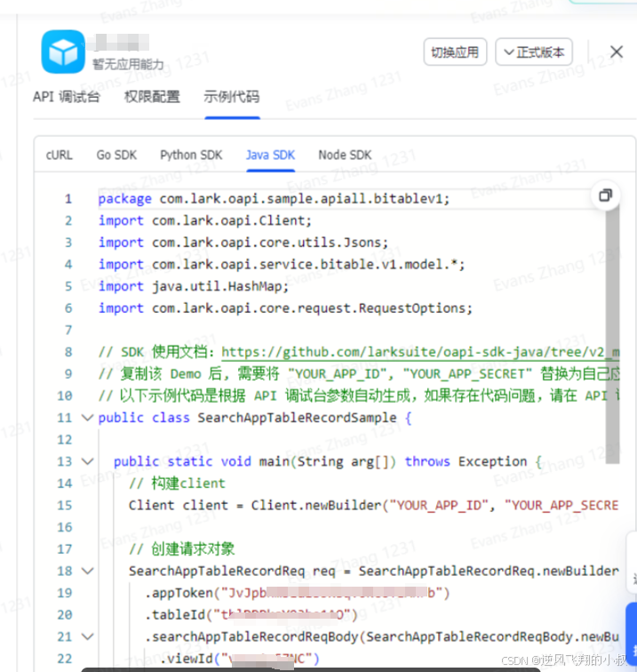The image size is (637, 672).
Task: Switch to Node SDK tab
Action: 345,155
